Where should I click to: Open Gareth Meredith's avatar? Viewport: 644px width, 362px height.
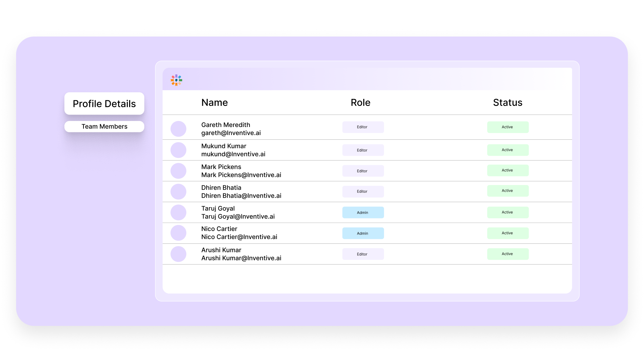(x=178, y=128)
